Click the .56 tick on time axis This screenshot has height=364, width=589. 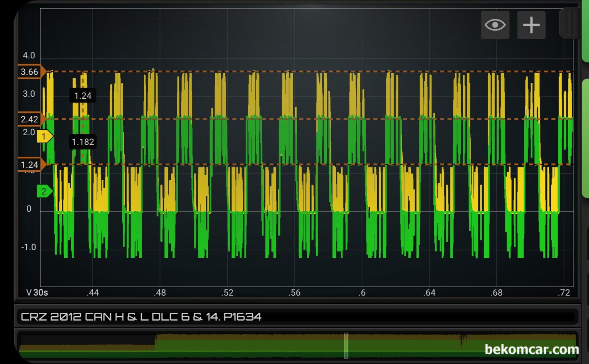294,293
